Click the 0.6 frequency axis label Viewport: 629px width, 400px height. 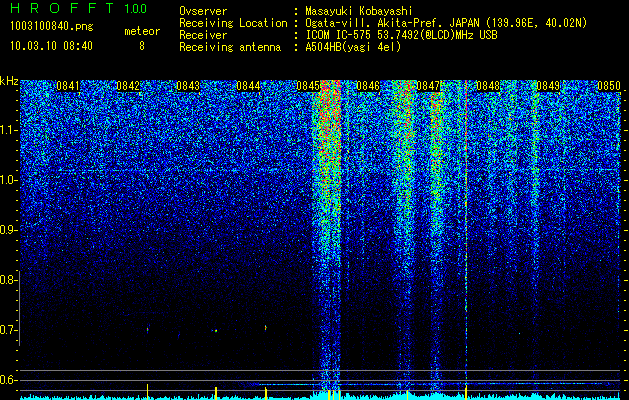pyautogui.click(x=8, y=380)
